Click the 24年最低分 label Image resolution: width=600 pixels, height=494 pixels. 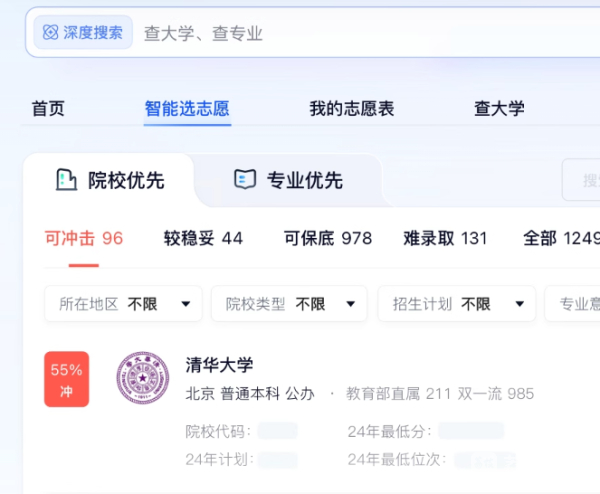390,431
